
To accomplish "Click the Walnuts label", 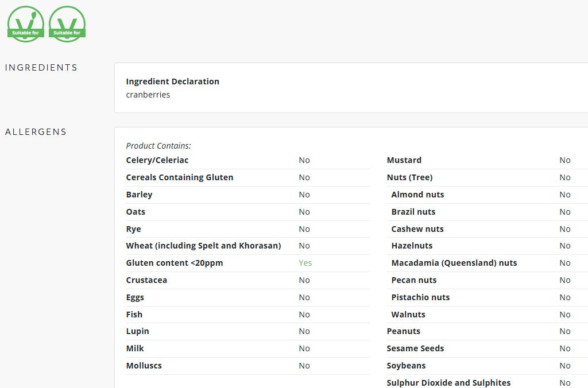I will (x=408, y=315).
